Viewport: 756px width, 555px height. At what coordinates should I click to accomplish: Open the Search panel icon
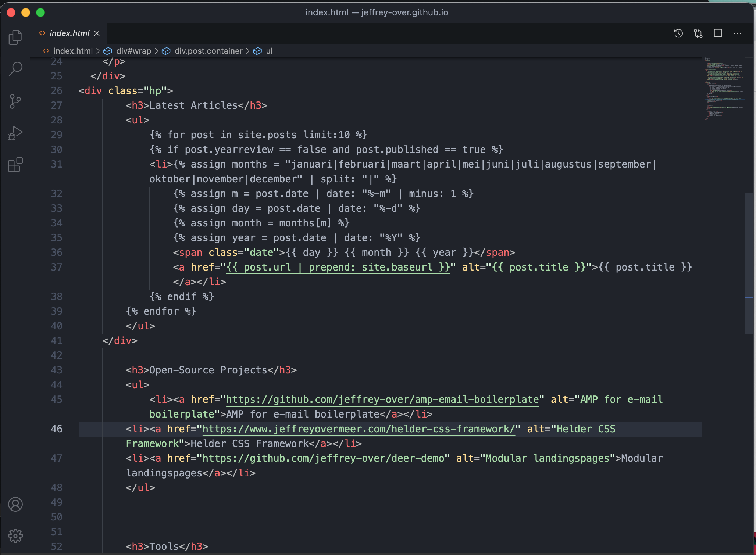pos(15,69)
